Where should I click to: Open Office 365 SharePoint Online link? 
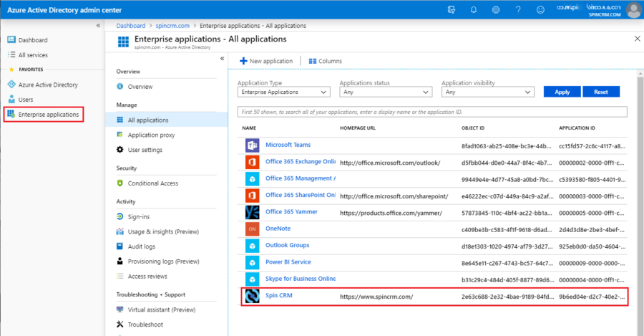click(x=301, y=195)
